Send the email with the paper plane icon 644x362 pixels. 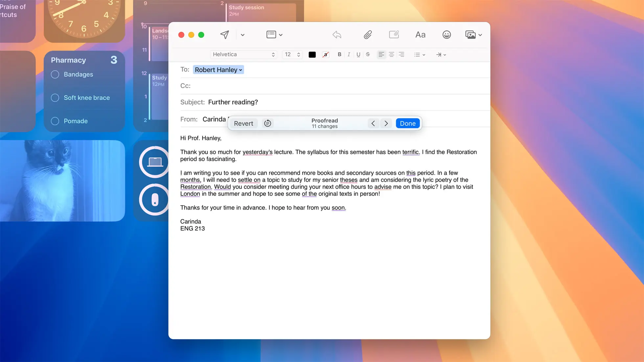point(224,34)
